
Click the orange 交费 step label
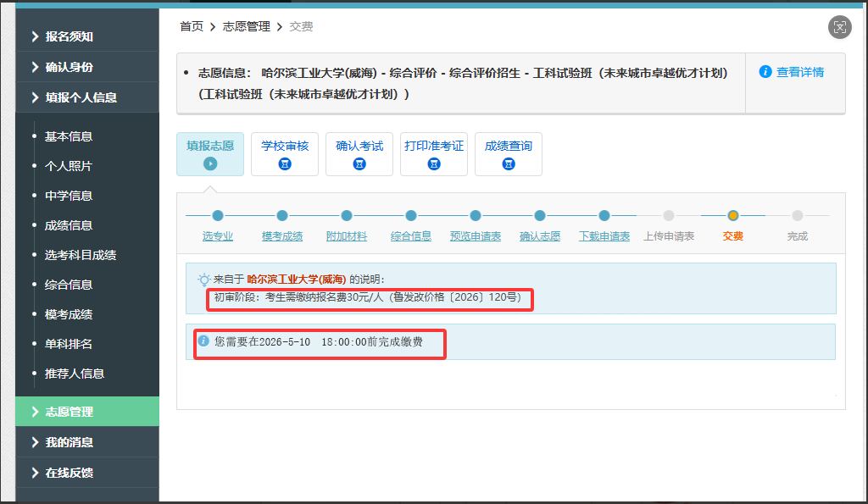click(733, 236)
